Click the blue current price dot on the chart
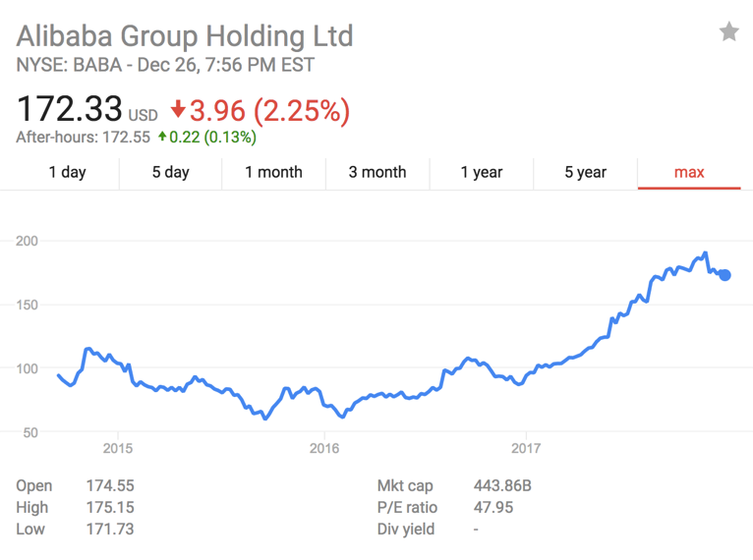Screen dimensions: 753x560 pyautogui.click(x=725, y=275)
